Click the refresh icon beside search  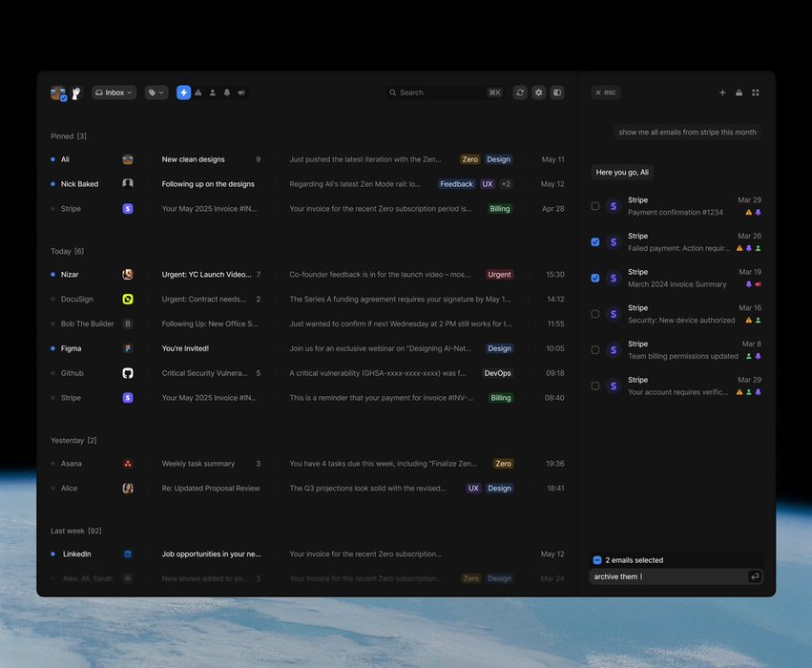click(x=520, y=93)
